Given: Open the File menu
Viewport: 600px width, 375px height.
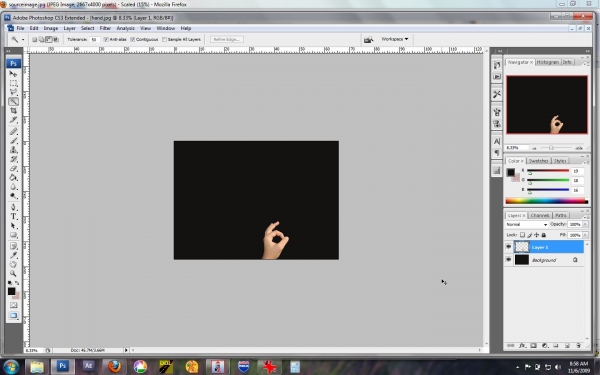Looking at the screenshot, I should coord(20,28).
